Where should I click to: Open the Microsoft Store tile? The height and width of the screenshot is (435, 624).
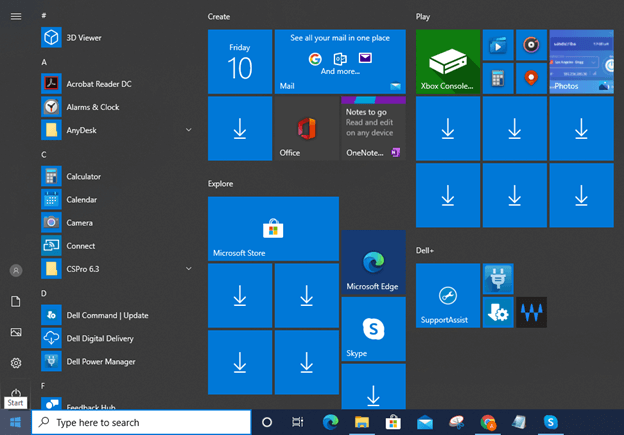click(273, 229)
